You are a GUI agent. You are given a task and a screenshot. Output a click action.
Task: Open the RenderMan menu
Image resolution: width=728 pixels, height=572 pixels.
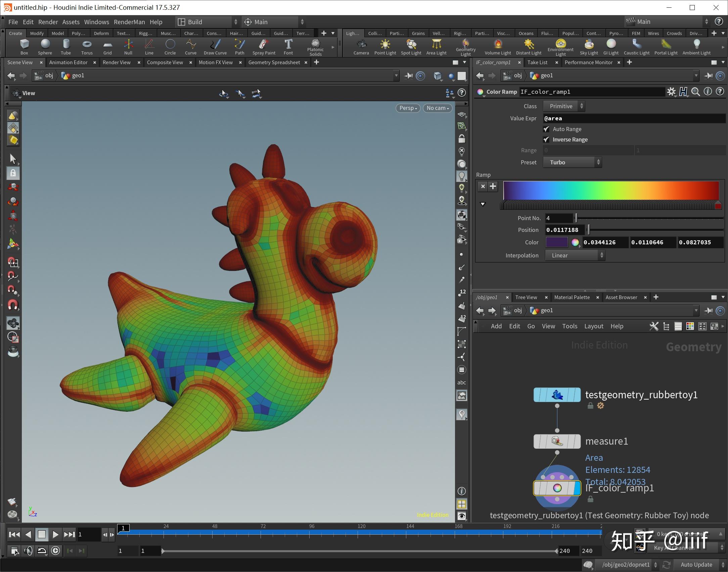(129, 22)
